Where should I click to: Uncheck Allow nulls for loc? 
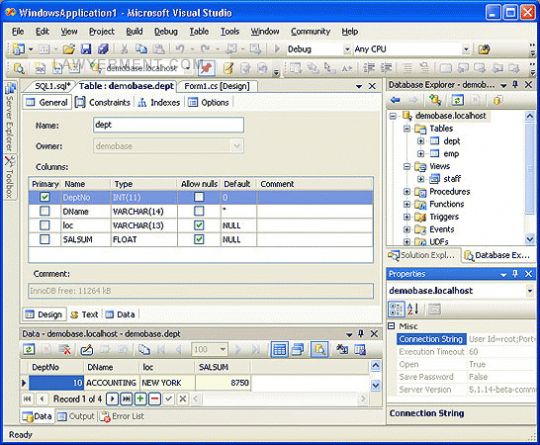199,225
